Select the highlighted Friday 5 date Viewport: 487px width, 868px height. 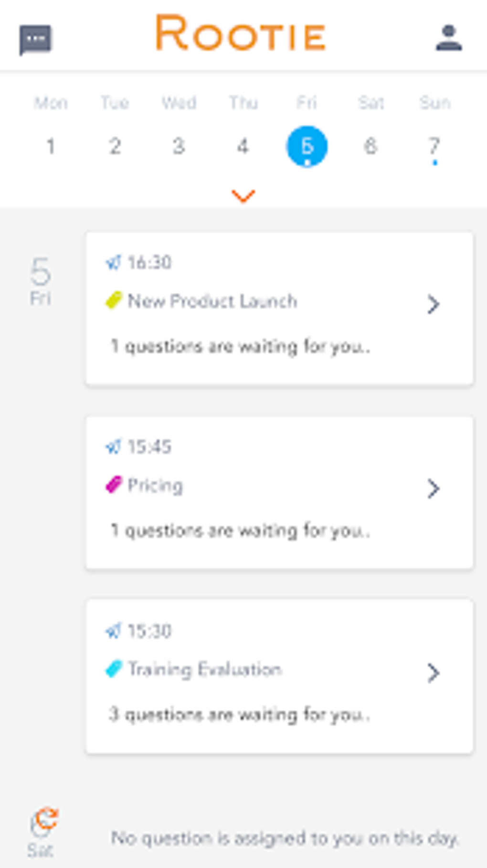click(x=307, y=146)
